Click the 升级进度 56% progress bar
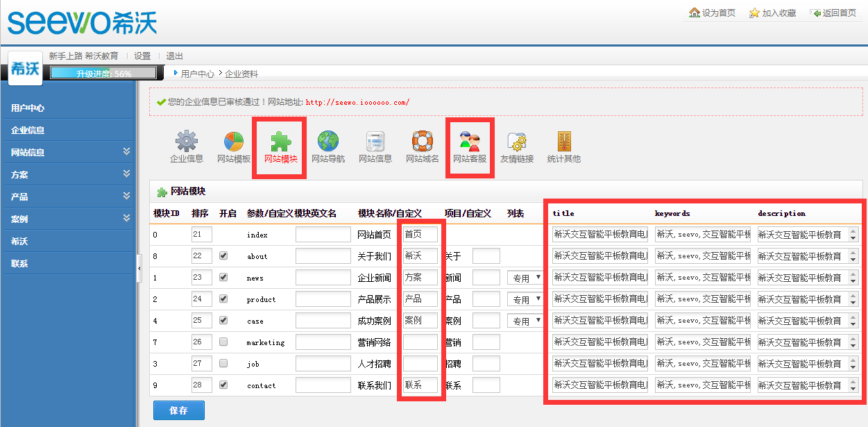 click(103, 74)
